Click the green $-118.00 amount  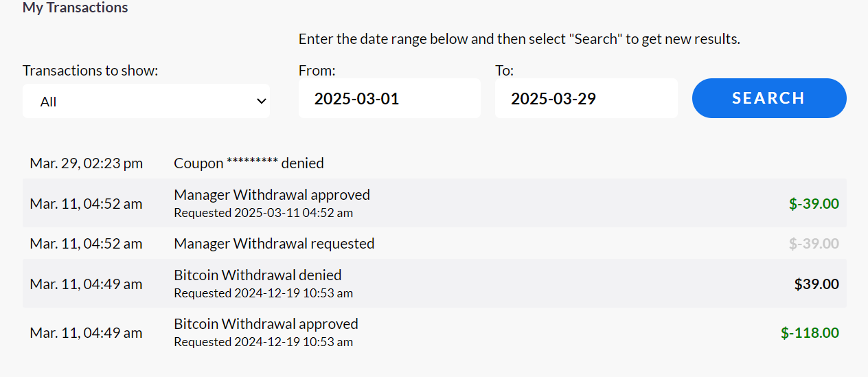[810, 333]
